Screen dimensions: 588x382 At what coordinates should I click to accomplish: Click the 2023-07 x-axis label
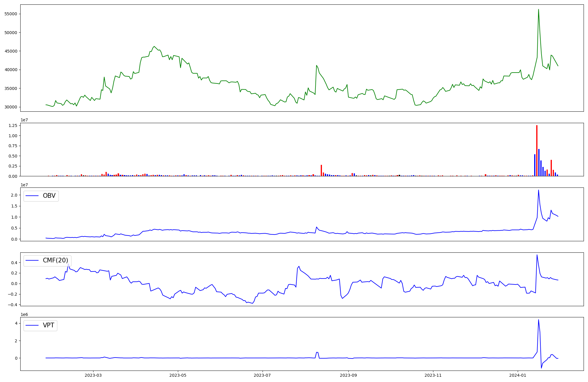point(262,375)
